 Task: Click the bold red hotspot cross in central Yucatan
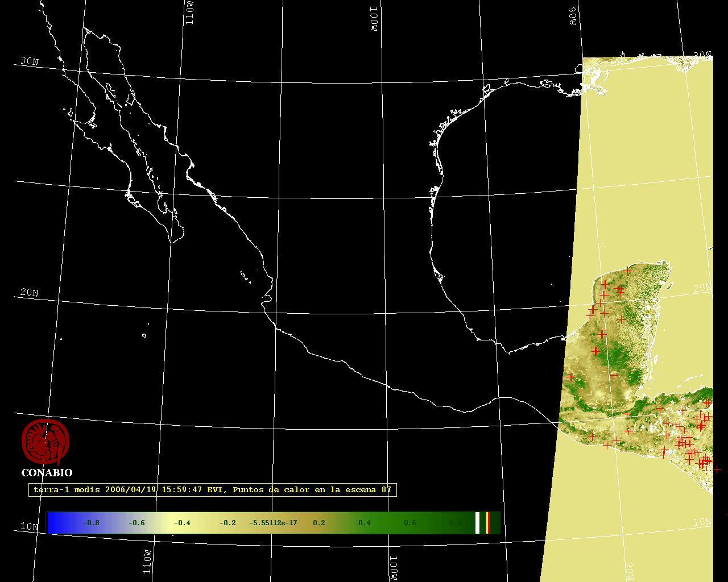click(x=595, y=351)
